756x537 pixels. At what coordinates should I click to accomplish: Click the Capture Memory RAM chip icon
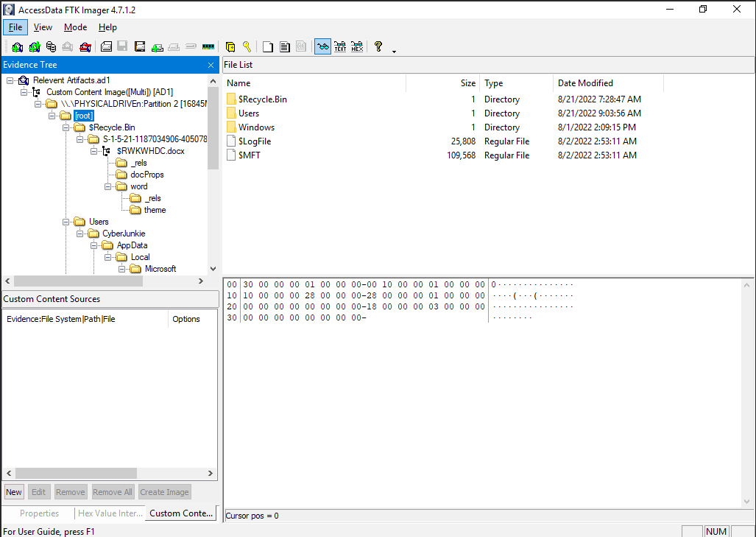208,47
